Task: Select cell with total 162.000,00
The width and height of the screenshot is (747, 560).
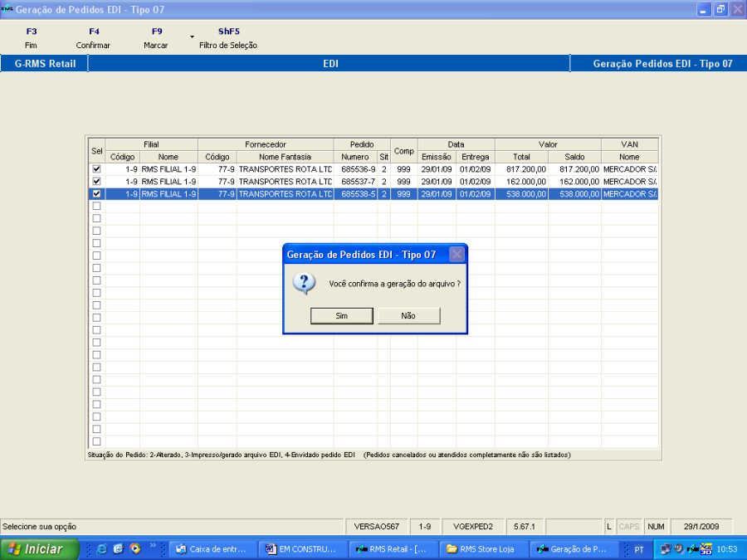Action: [522, 182]
